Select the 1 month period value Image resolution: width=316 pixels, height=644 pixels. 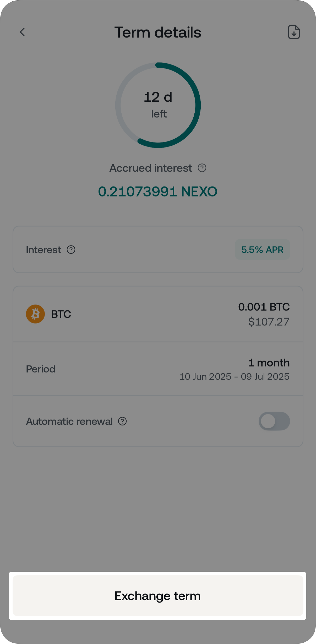click(x=269, y=363)
